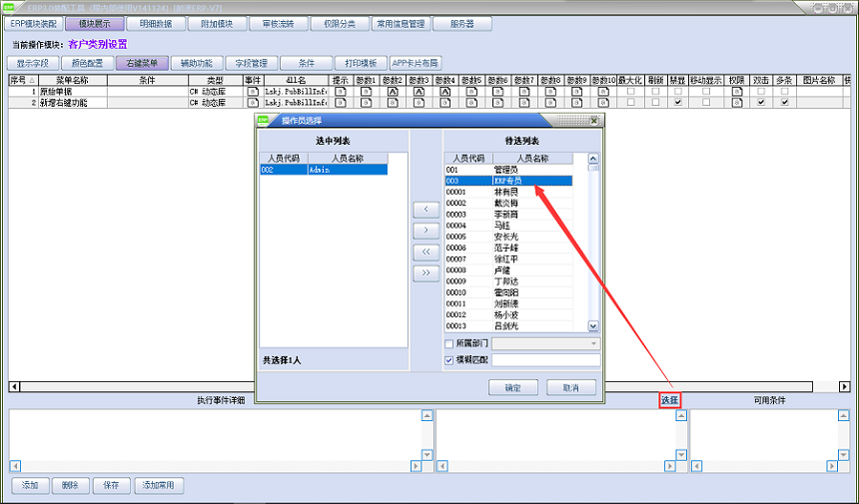Click the double left arrow move-all button
Image resolution: width=859 pixels, height=504 pixels.
(426, 252)
